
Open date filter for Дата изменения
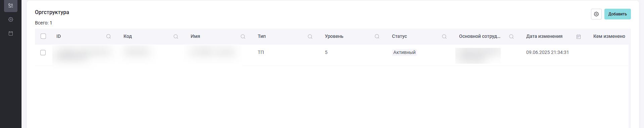click(578, 37)
